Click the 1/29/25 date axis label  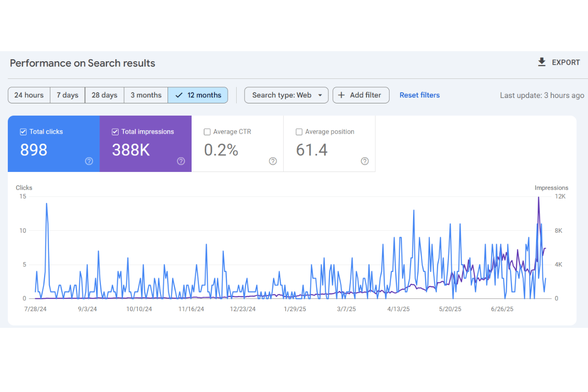coord(295,309)
